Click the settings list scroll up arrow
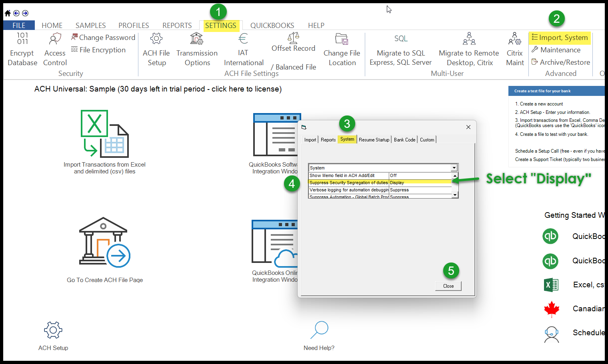The width and height of the screenshot is (608, 364). [455, 176]
